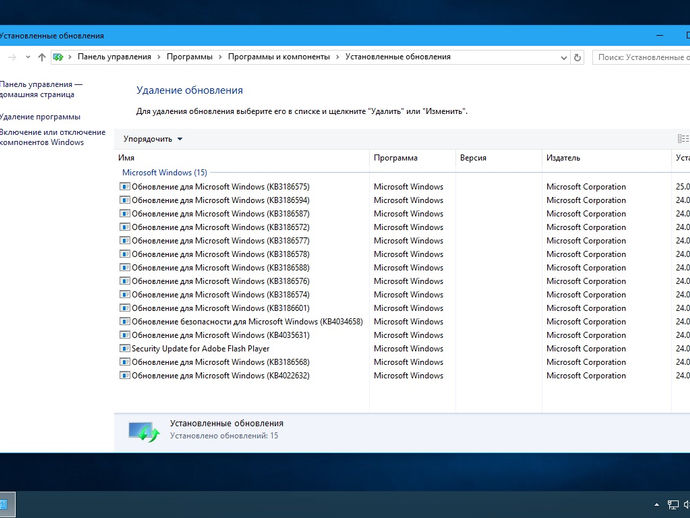Select update icon for KB3186594
The width and height of the screenshot is (690, 518).
pyautogui.click(x=125, y=200)
